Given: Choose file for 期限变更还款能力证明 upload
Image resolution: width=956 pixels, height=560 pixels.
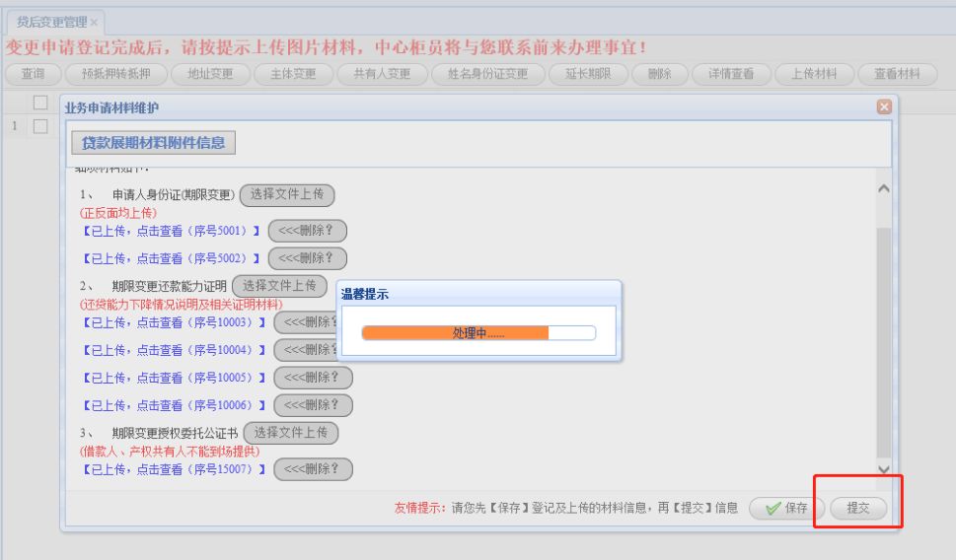Looking at the screenshot, I should tap(279, 286).
